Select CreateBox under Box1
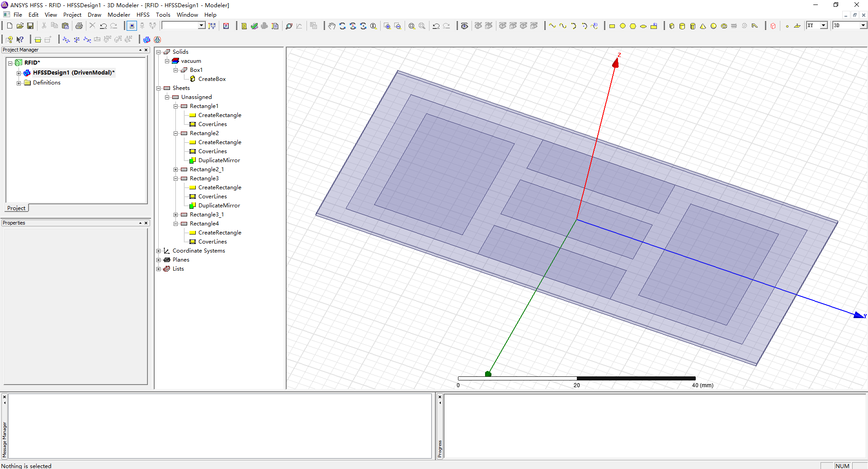 click(212, 79)
